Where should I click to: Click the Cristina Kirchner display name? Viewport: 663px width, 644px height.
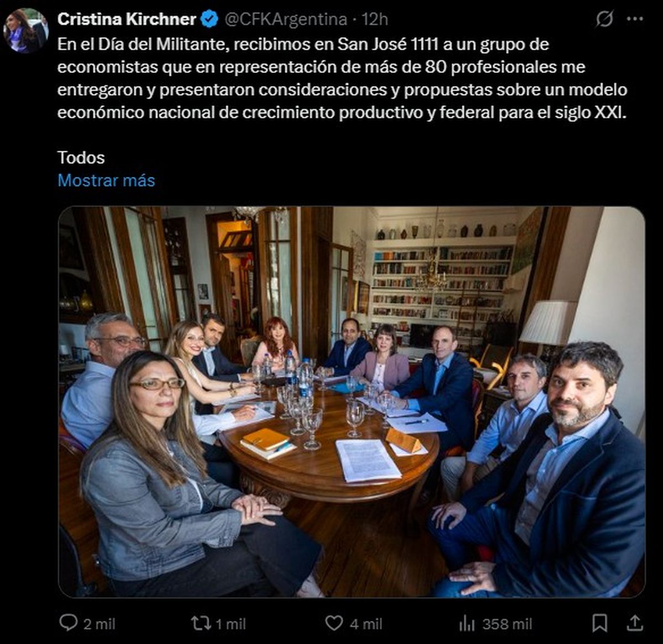(x=127, y=19)
